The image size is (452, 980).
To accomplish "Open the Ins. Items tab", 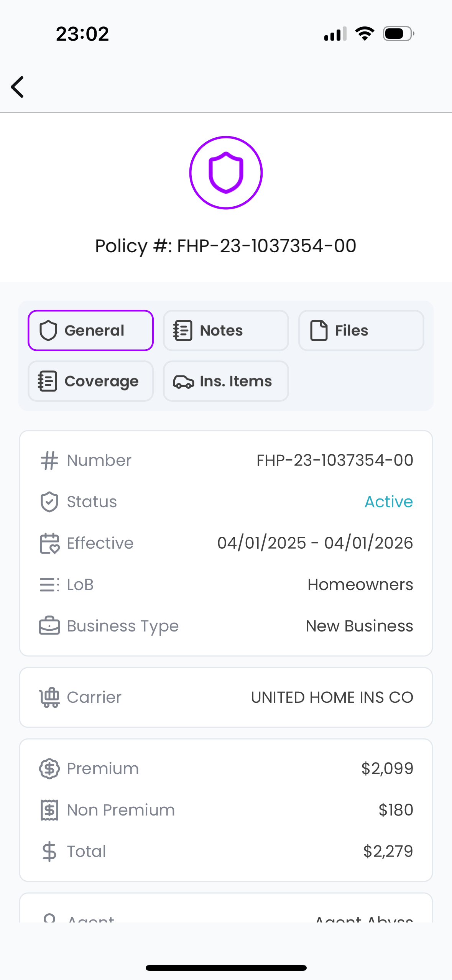I will pyautogui.click(x=226, y=381).
